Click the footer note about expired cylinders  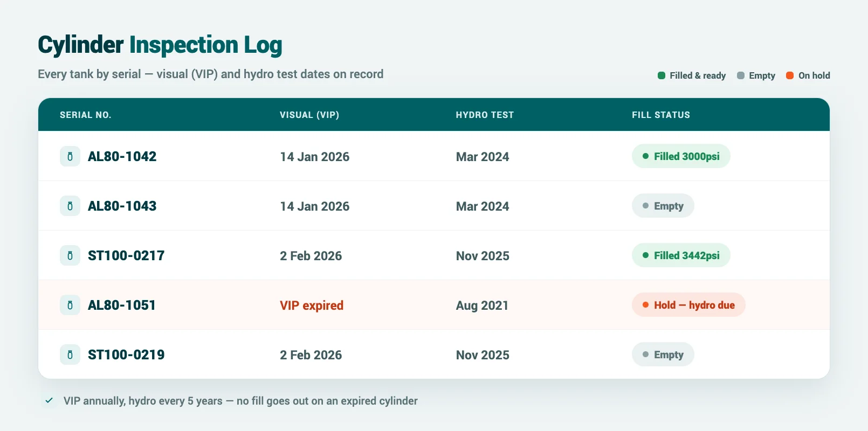click(x=240, y=401)
